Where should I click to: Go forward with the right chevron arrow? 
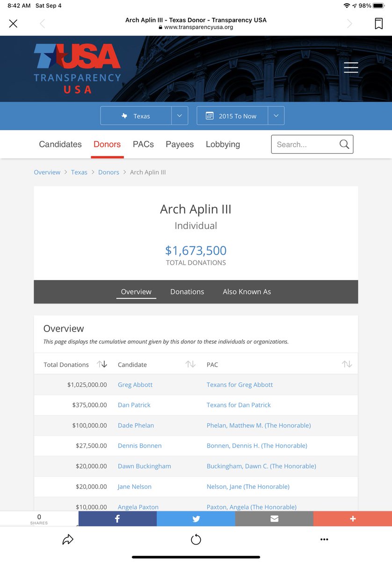click(349, 23)
